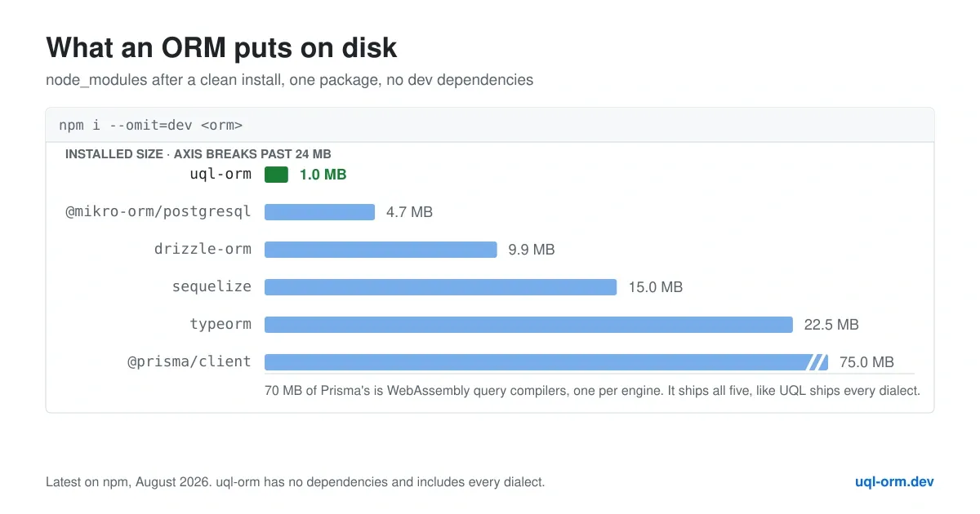Click the axis break marks on Prisma bar
Image resolution: width=980 pixels, height=514 pixels.
tap(817, 362)
